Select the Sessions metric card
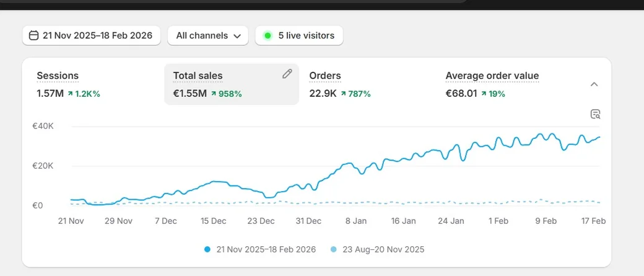 click(96, 84)
